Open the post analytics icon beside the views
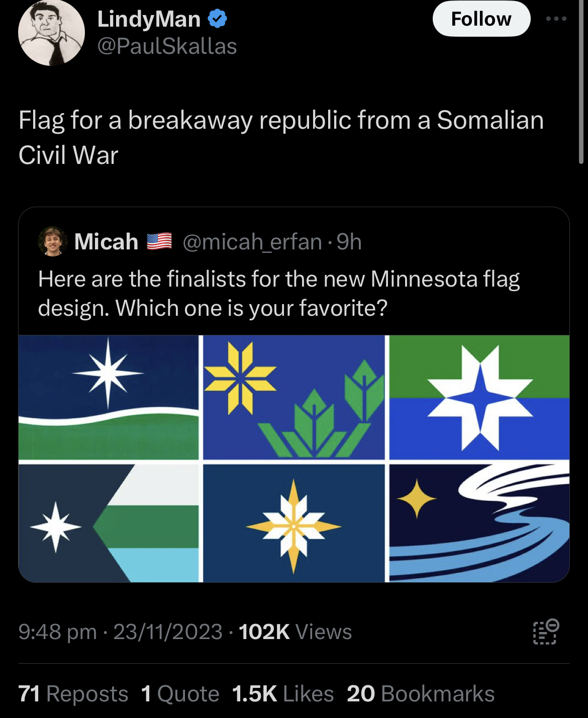 pyautogui.click(x=545, y=632)
